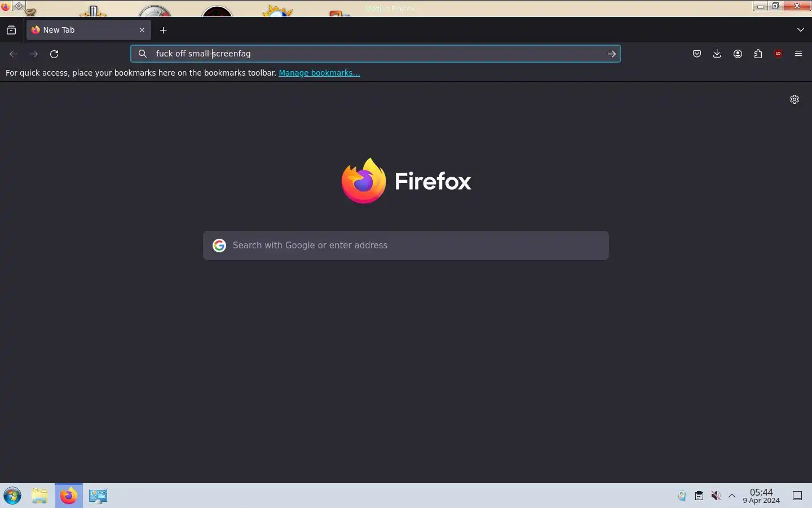The width and height of the screenshot is (812, 508).
Task: Open the file manager from taskbar
Action: (39, 496)
